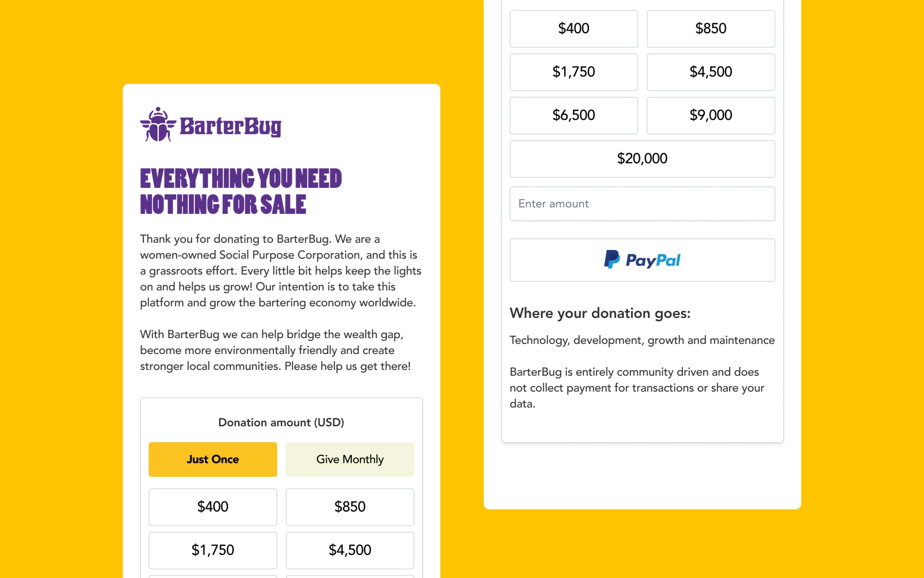Select the $9,000 donation amount
924x578 pixels.
coord(711,116)
